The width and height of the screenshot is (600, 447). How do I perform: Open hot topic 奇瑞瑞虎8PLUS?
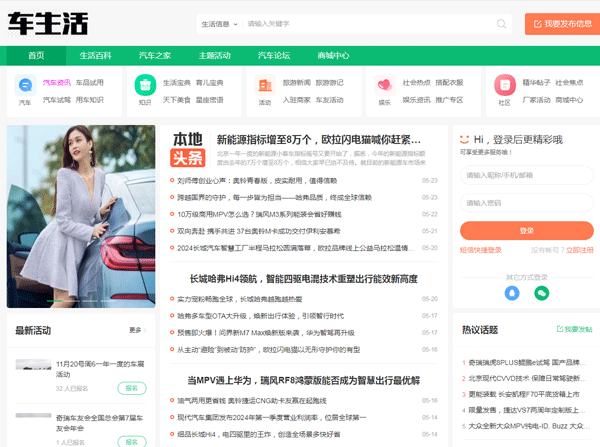click(527, 362)
